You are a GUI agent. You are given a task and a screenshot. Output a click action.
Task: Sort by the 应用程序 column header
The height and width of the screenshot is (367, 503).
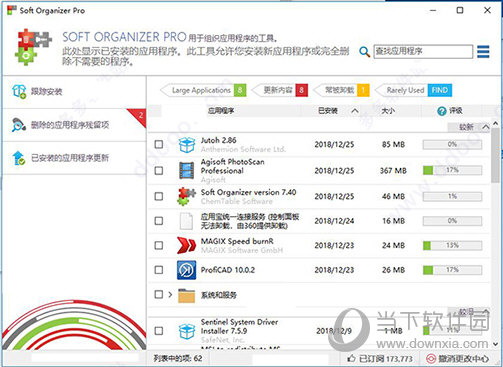[x=221, y=111]
